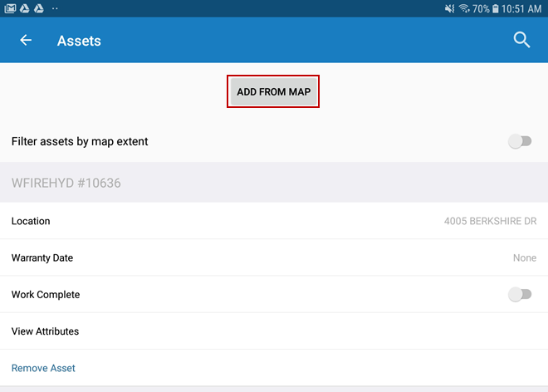
Task: Tap Remove Asset link
Action: [43, 368]
